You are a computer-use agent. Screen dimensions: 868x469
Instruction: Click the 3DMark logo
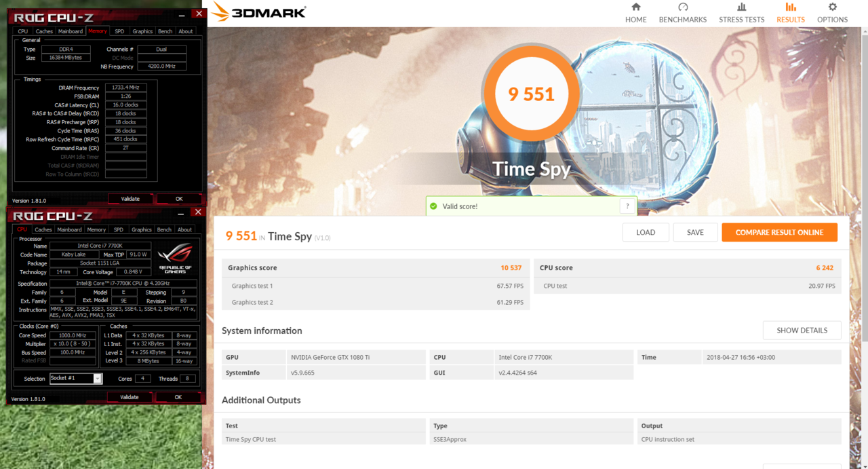pos(258,12)
